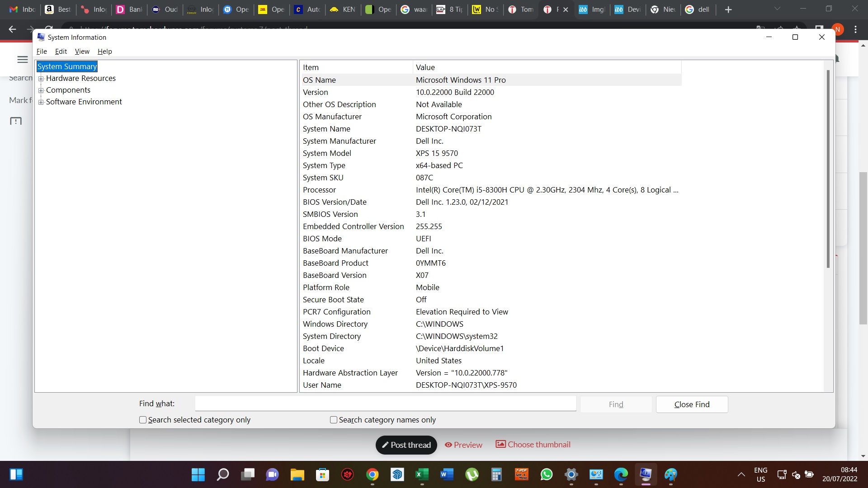Select the Secure Boot State row
The height and width of the screenshot is (488, 868).
(x=491, y=300)
